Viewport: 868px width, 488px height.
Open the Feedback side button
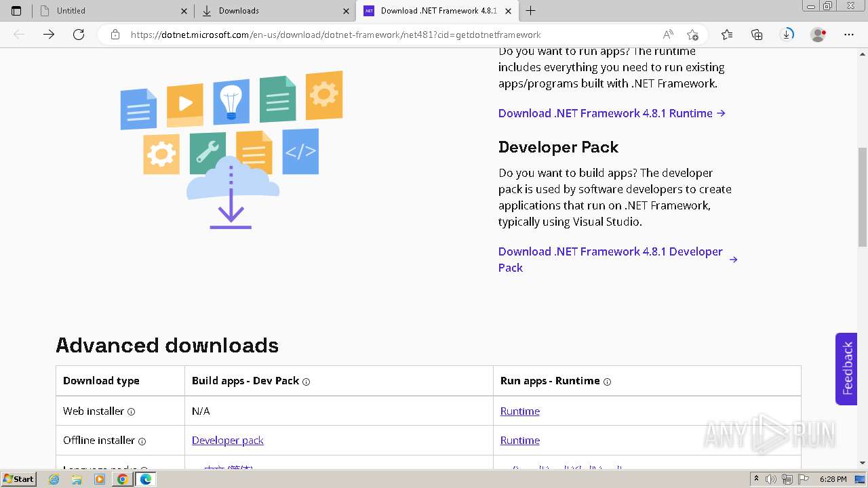click(846, 369)
